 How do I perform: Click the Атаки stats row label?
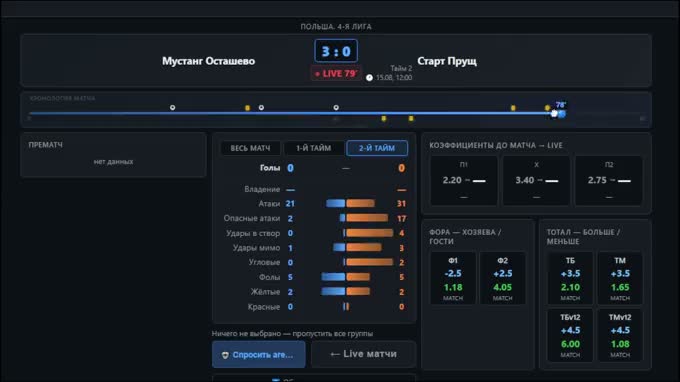coord(269,204)
